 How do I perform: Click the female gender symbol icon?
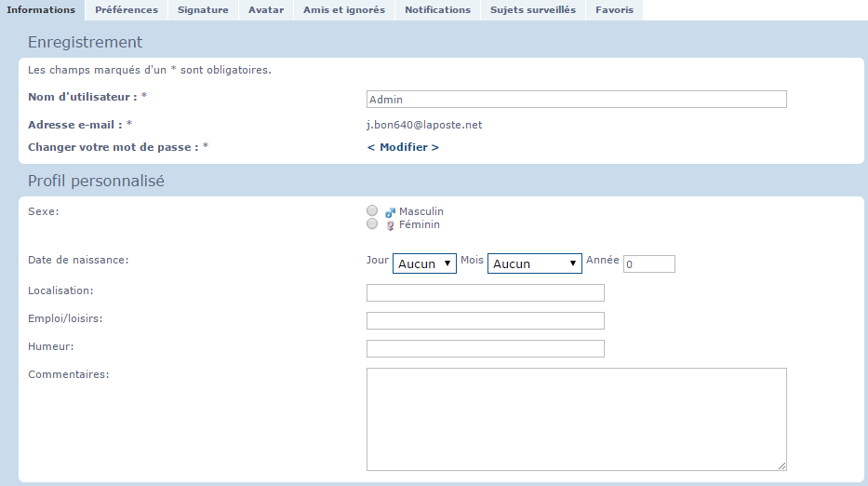(391, 225)
